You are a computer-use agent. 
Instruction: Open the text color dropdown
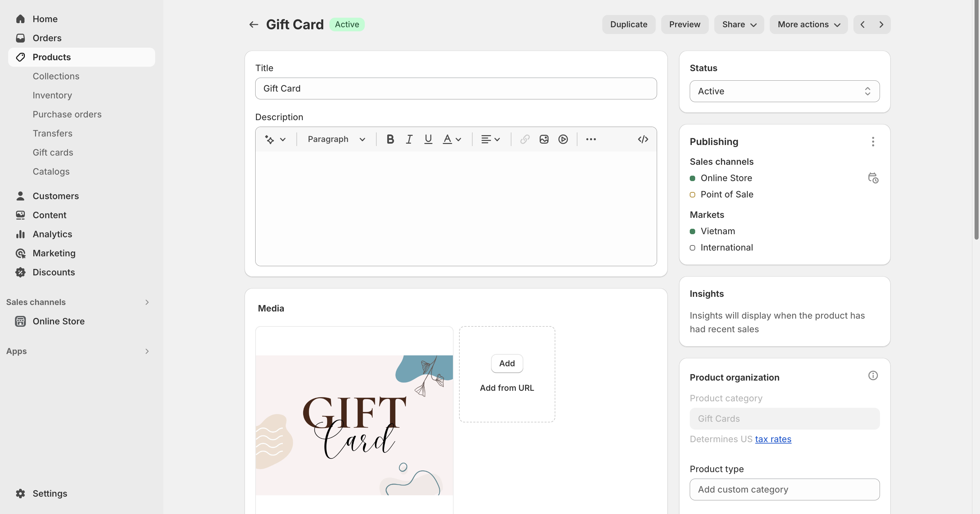(x=452, y=139)
